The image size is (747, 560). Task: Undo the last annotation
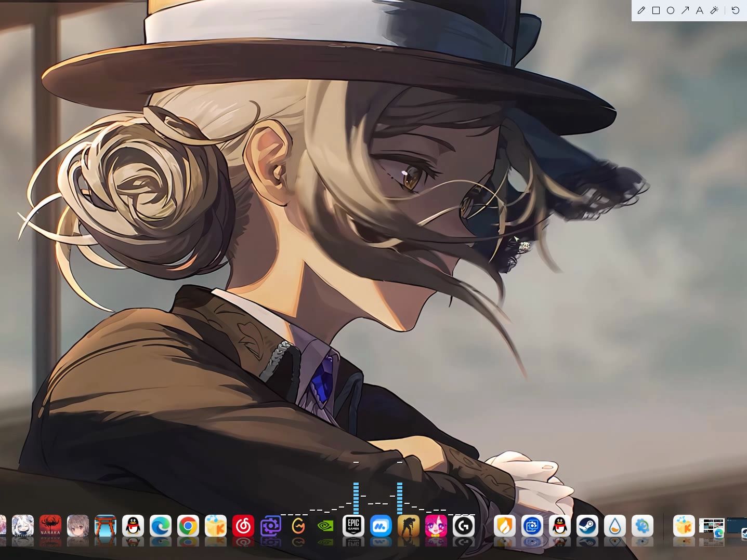pos(735,10)
